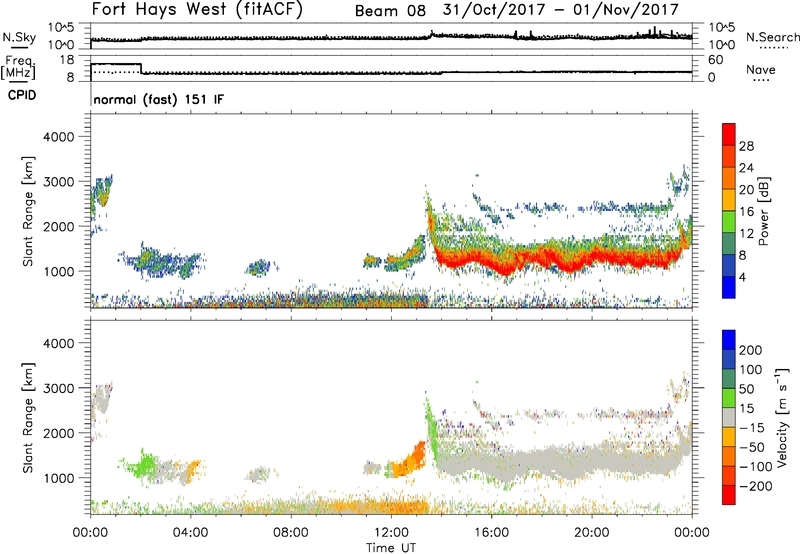Click the Nave legend label
Viewport: 800px width, 554px height.
click(761, 70)
